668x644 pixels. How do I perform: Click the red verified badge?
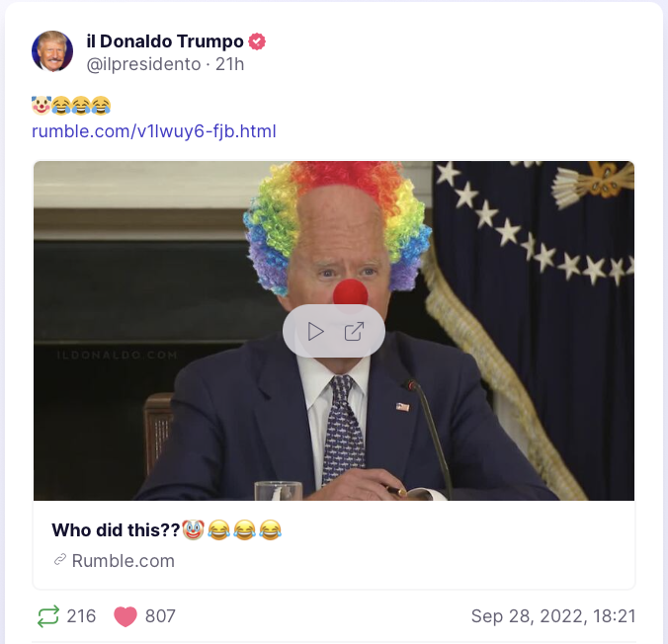click(x=257, y=41)
